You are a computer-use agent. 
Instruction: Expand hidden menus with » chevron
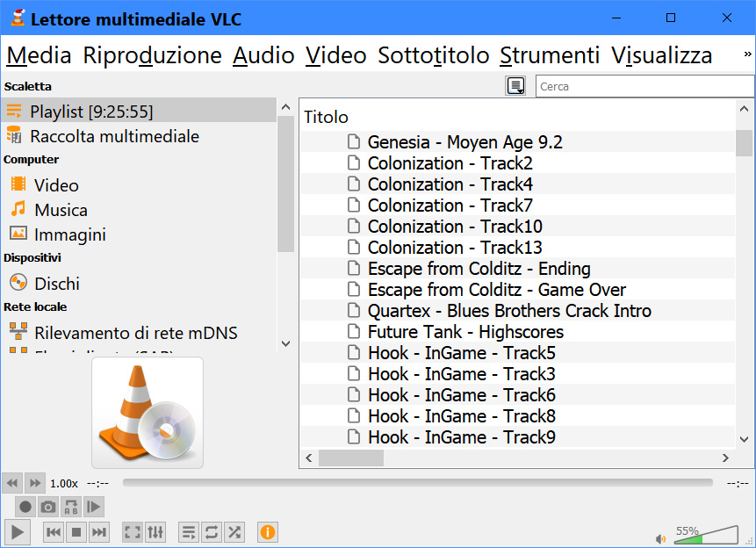tap(747, 54)
